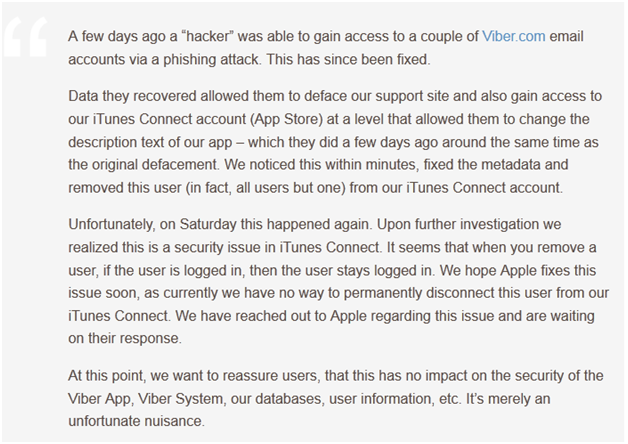Click the paragraph starting "Data they recovered"
Image resolution: width=628 pixels, height=444 pixels.
pyautogui.click(x=336, y=142)
